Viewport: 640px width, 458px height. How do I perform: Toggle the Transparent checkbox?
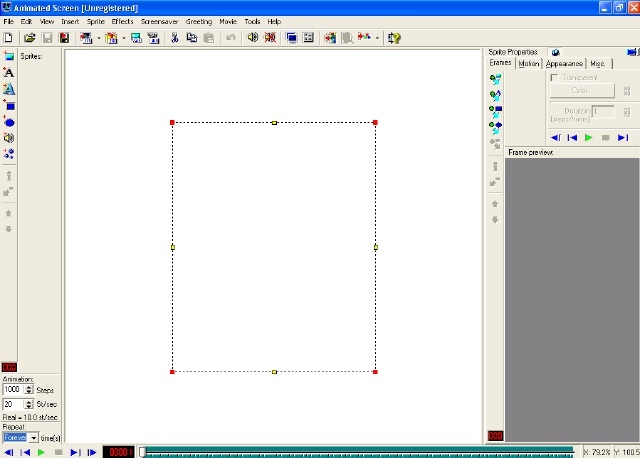(554, 77)
